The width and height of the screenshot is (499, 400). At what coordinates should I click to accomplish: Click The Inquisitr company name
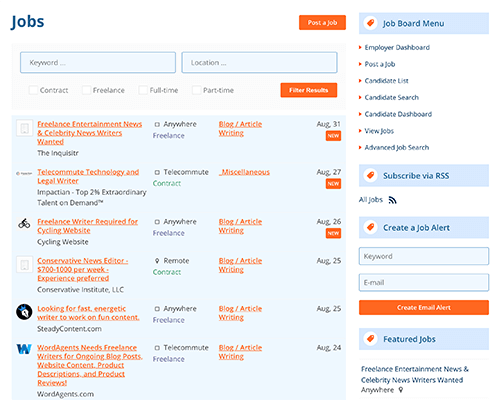(x=58, y=153)
